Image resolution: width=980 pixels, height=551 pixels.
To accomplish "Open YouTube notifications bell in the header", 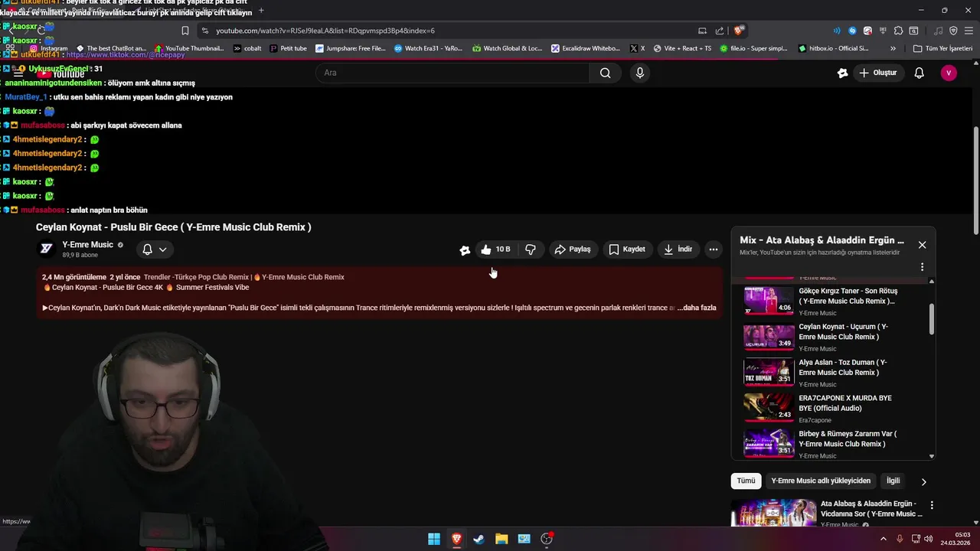I will click(920, 73).
